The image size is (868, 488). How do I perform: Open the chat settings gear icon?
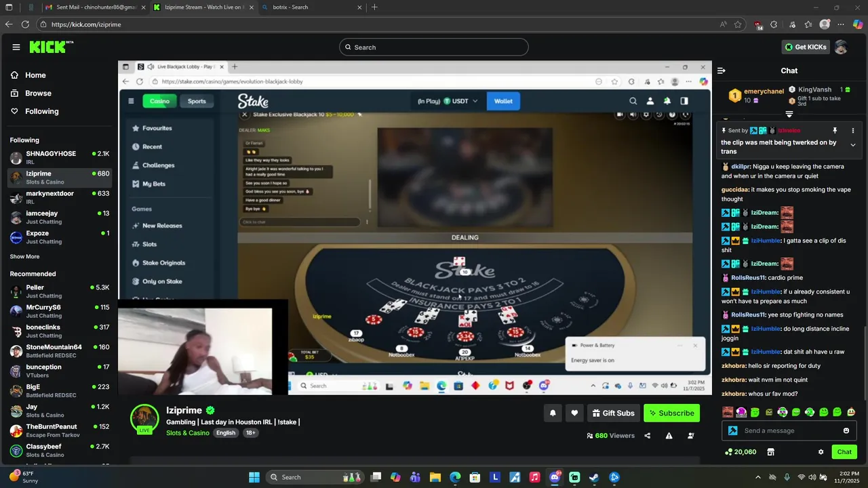coord(821,452)
